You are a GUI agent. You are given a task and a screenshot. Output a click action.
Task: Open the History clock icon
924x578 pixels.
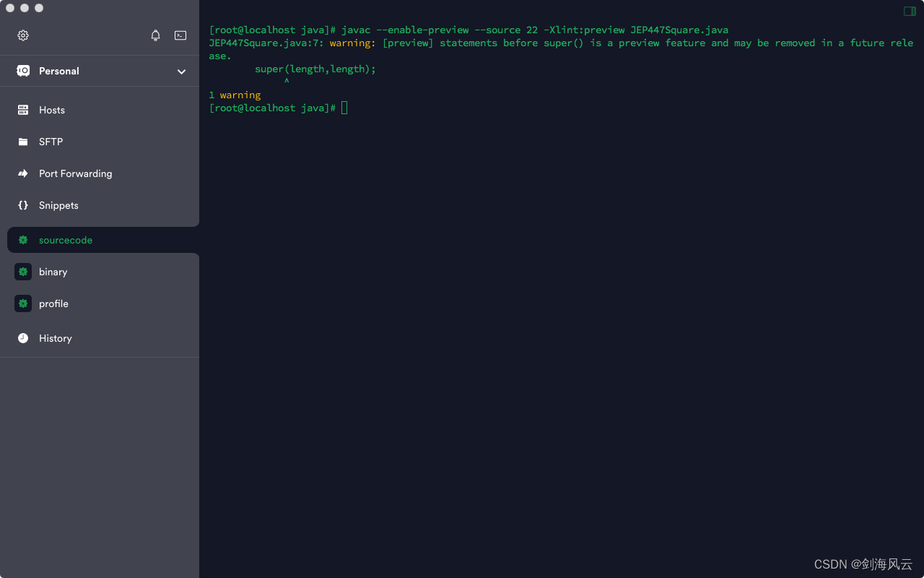[x=22, y=338]
